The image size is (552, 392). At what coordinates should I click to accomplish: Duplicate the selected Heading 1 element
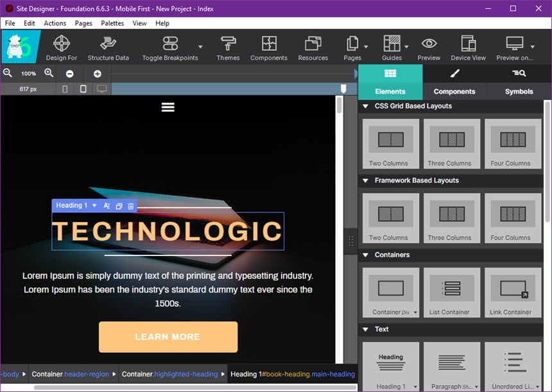point(119,206)
